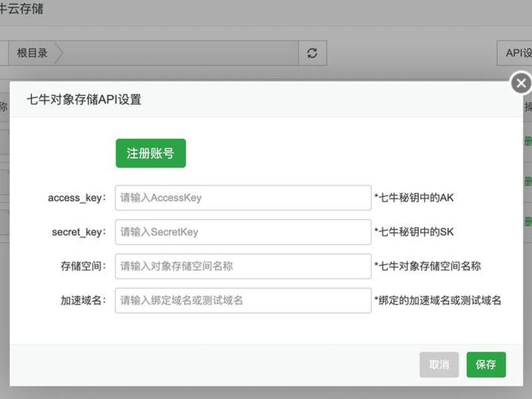Focus the secret_key input field

pos(243,232)
